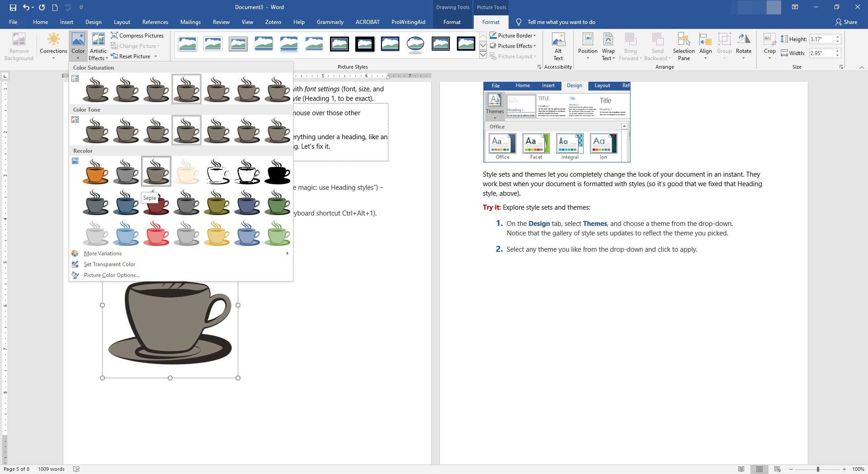
Task: Switch to the Insert tab
Action: coord(66,22)
